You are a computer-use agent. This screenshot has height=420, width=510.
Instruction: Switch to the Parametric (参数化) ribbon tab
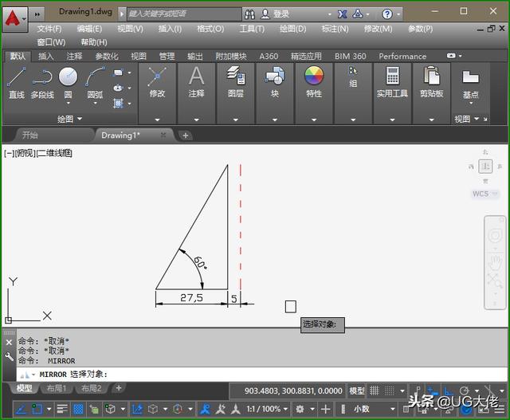(106, 57)
